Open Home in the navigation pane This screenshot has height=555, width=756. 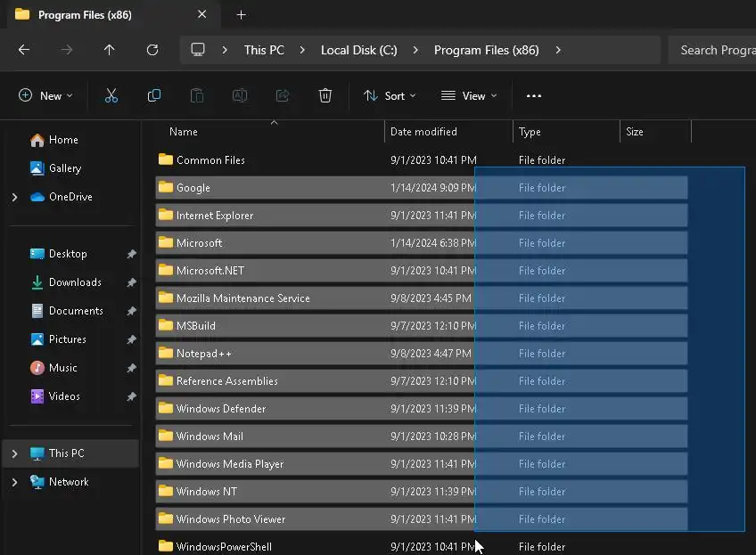coord(63,140)
